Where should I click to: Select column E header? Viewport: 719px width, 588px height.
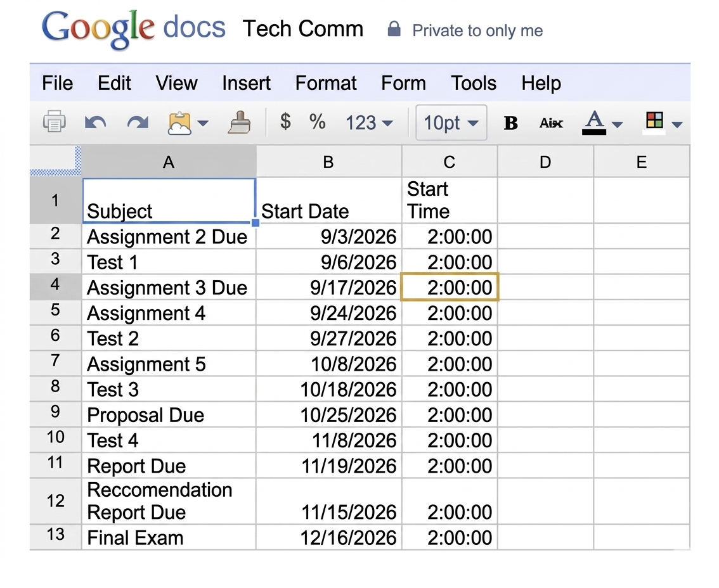click(x=642, y=162)
